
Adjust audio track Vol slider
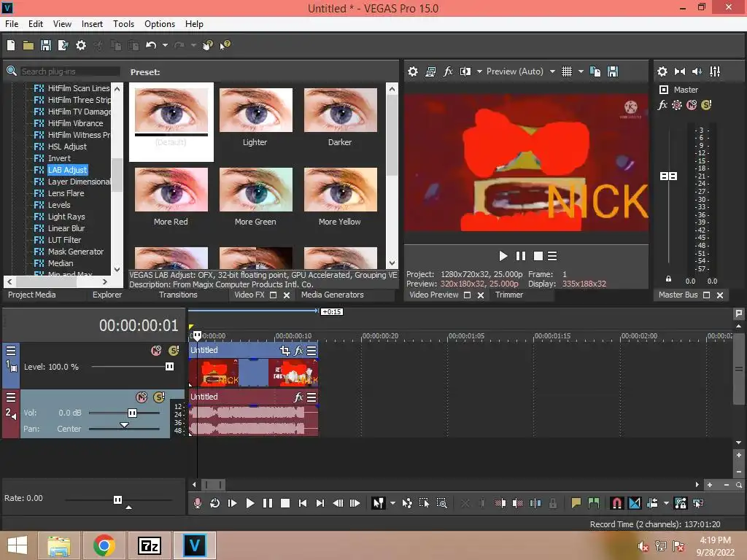pos(133,413)
